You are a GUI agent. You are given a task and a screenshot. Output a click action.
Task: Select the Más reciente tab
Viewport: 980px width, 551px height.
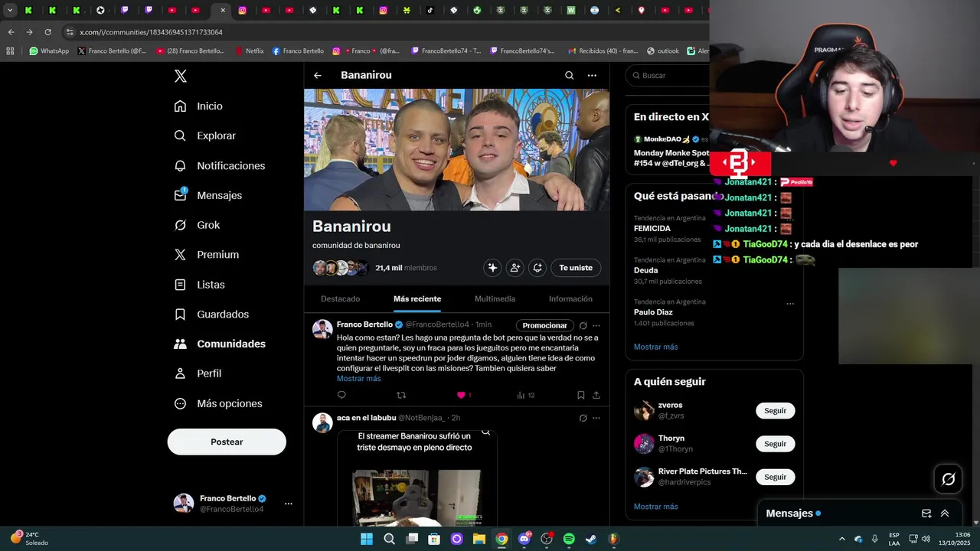coord(417,298)
